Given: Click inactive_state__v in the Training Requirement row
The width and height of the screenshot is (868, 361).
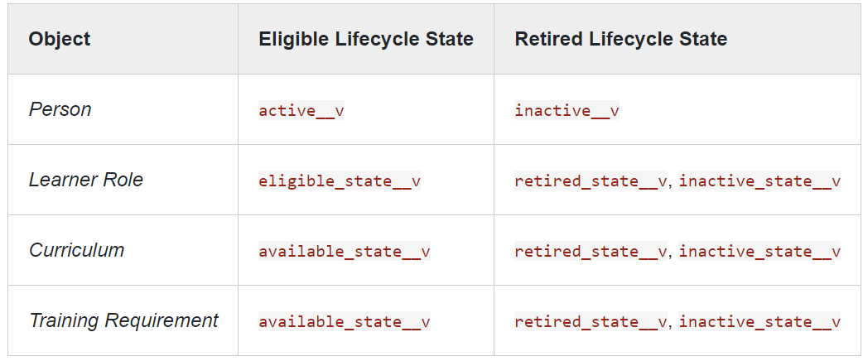Looking at the screenshot, I should 759,322.
